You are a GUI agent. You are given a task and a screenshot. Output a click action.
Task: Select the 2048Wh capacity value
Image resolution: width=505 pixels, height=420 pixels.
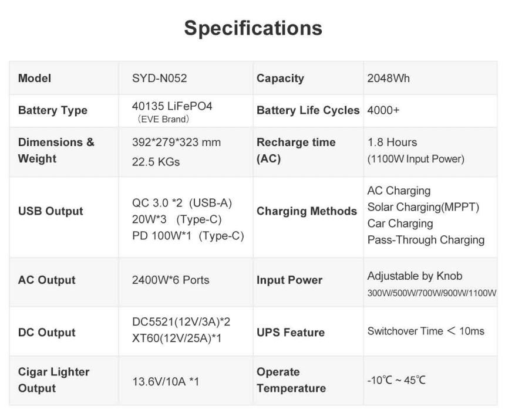pyautogui.click(x=388, y=78)
